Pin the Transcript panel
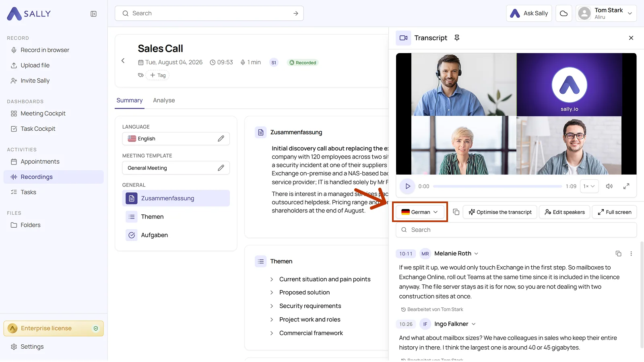Image resolution: width=644 pixels, height=362 pixels. point(457,38)
